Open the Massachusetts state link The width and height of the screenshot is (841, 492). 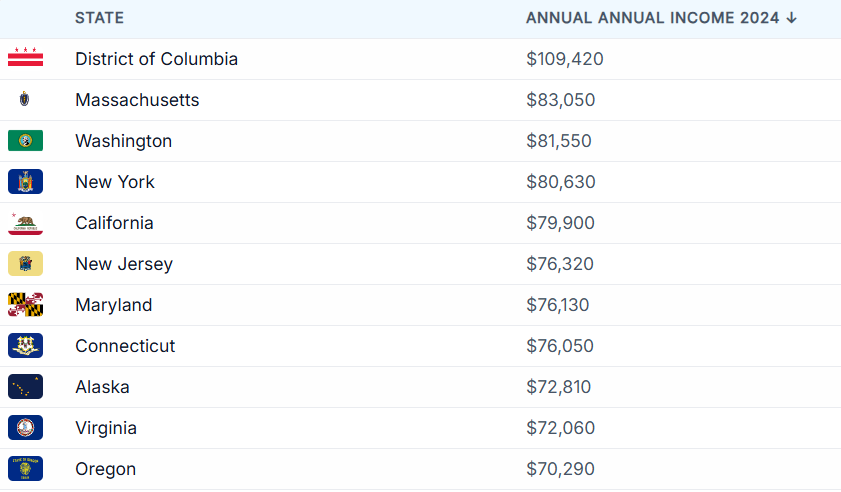[x=137, y=100]
